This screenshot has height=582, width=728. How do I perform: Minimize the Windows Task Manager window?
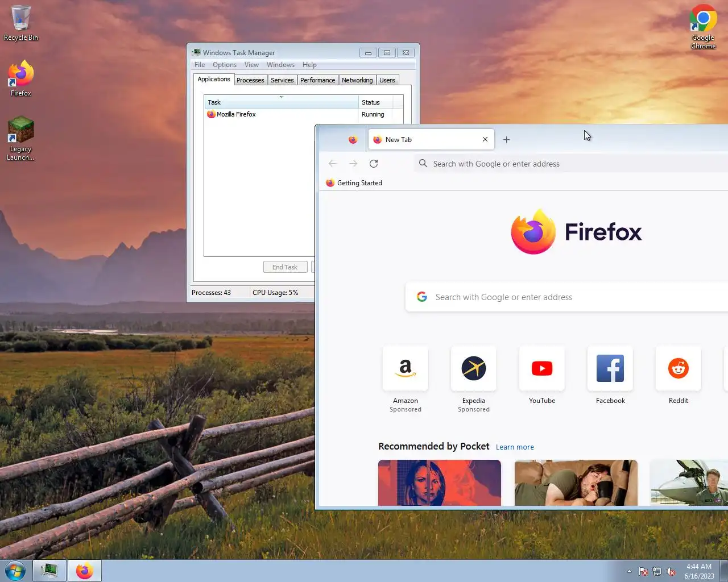click(368, 53)
